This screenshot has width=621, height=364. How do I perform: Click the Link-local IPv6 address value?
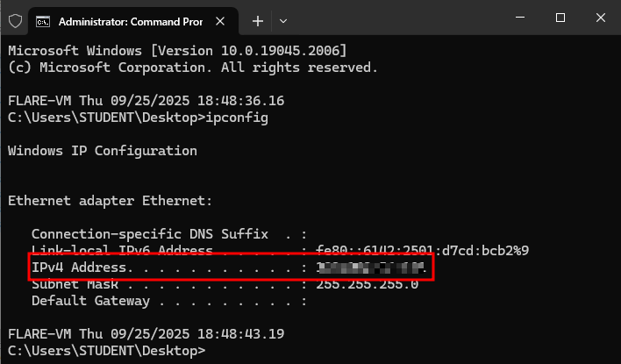click(x=422, y=251)
